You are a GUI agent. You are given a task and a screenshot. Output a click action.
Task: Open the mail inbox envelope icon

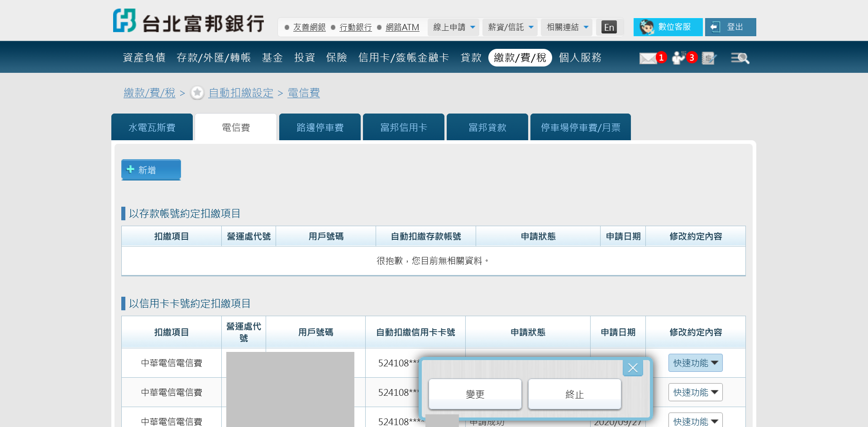tap(648, 58)
